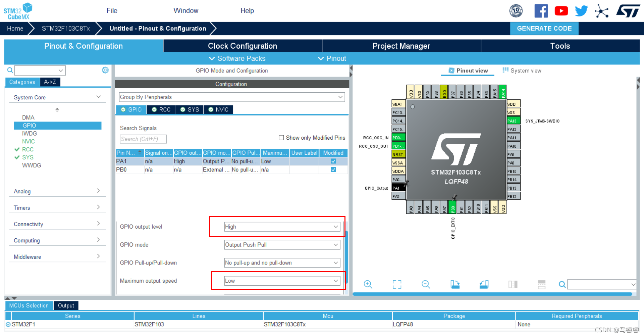Screen dimensions: 644x336
Task: Switch to the Clock Configuration tab
Action: (x=243, y=46)
